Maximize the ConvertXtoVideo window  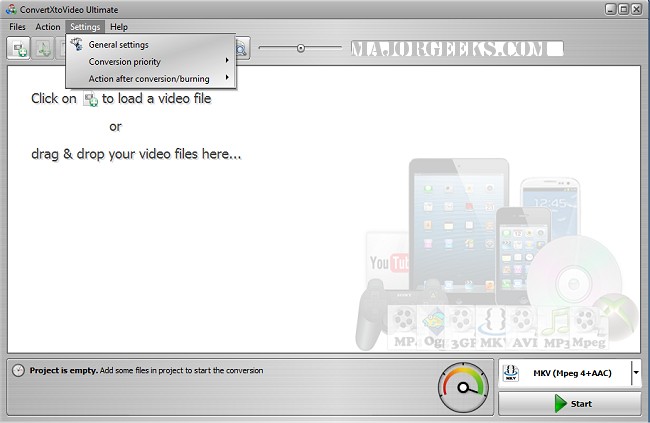click(623, 9)
